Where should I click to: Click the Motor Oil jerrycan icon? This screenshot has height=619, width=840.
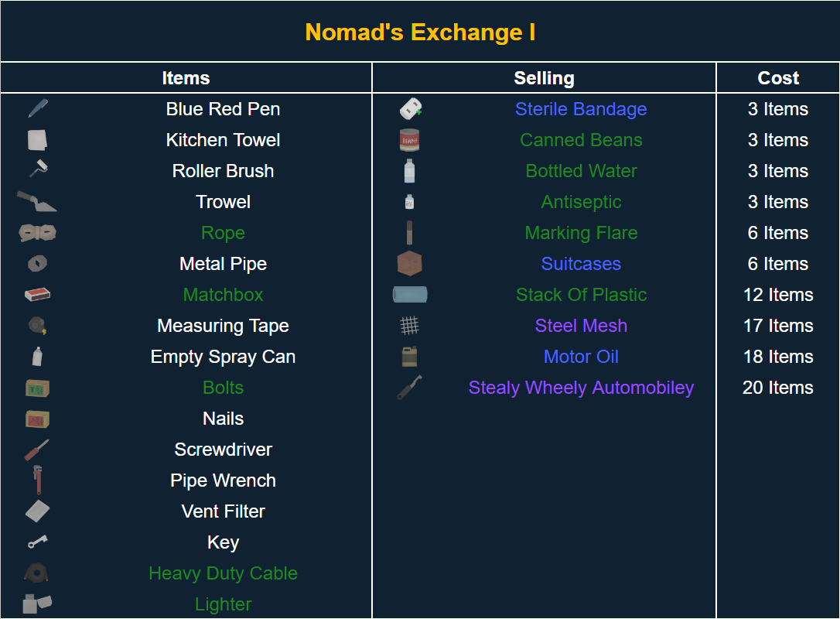(x=409, y=357)
